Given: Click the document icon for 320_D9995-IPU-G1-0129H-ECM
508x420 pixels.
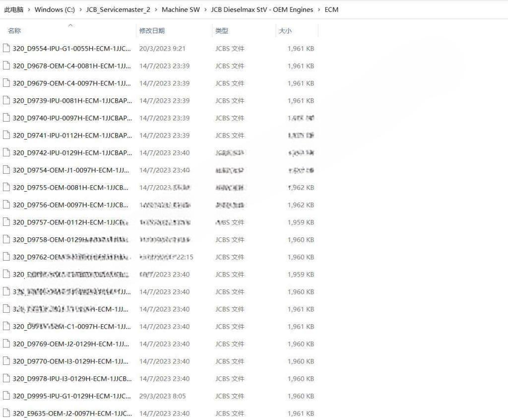Looking at the screenshot, I should tap(7, 396).
